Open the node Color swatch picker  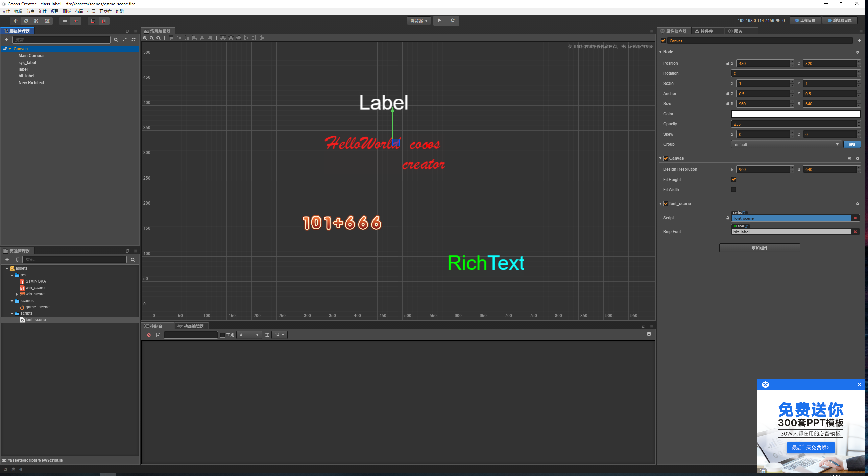[796, 114]
